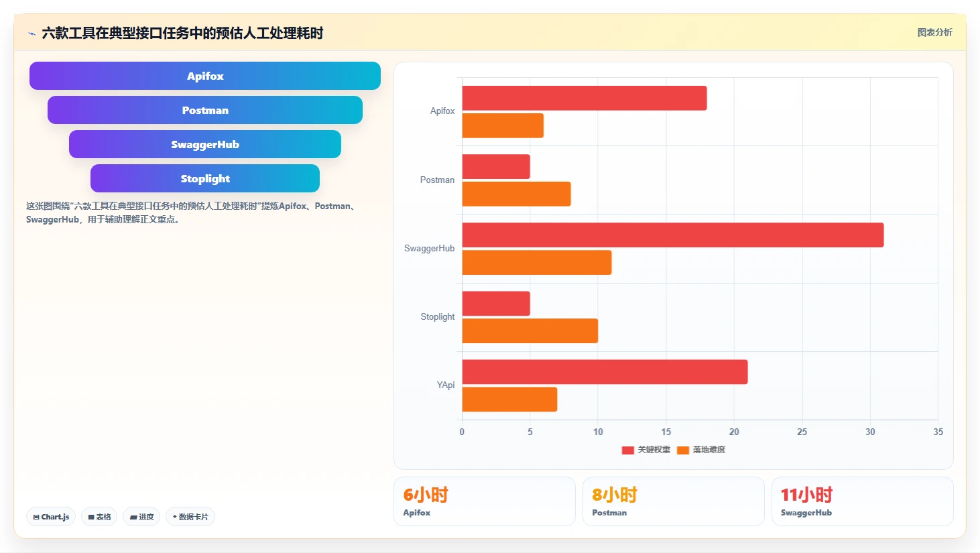Screen dimensions: 980x553
Task: Click the x-axis tick value 0
Action: (462, 432)
